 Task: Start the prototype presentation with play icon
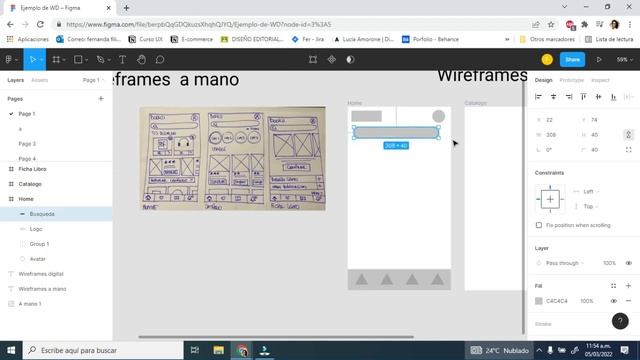[x=599, y=60]
